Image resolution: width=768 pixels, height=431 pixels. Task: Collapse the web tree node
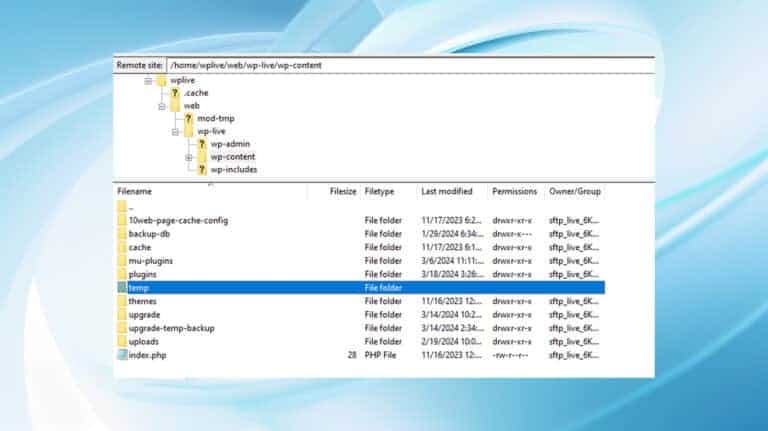162,106
